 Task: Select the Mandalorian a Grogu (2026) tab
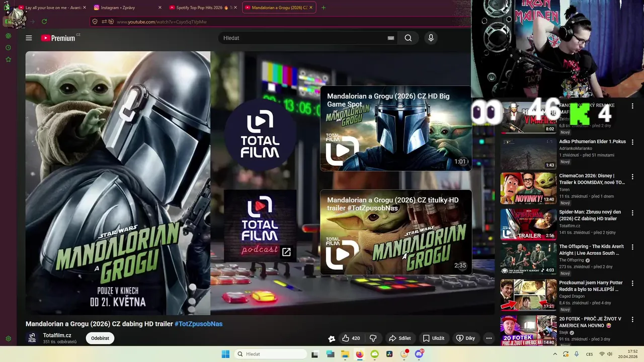[279, 8]
